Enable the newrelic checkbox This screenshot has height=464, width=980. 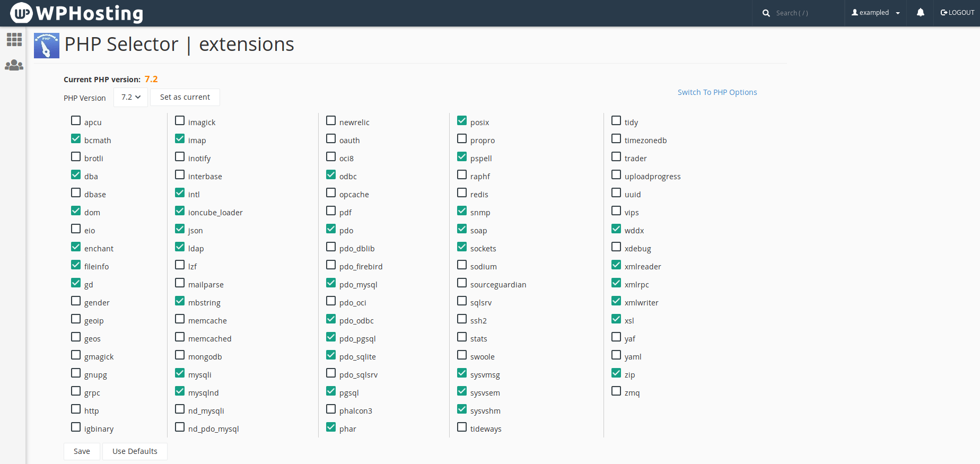(331, 121)
